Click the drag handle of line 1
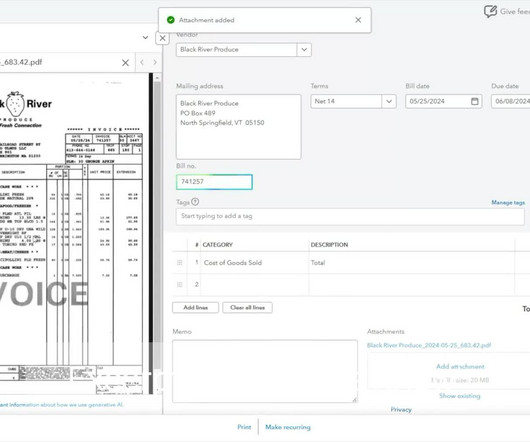 click(180, 263)
